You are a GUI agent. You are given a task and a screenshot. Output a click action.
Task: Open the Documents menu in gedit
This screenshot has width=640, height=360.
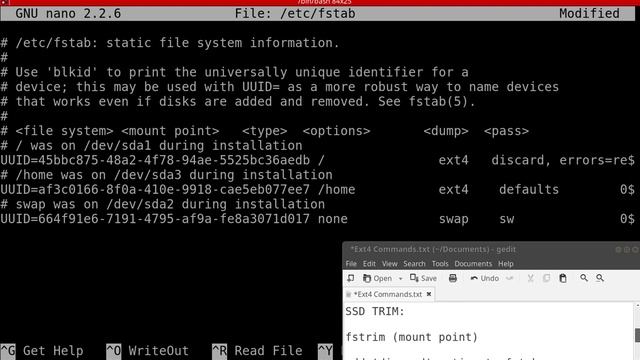473,264
